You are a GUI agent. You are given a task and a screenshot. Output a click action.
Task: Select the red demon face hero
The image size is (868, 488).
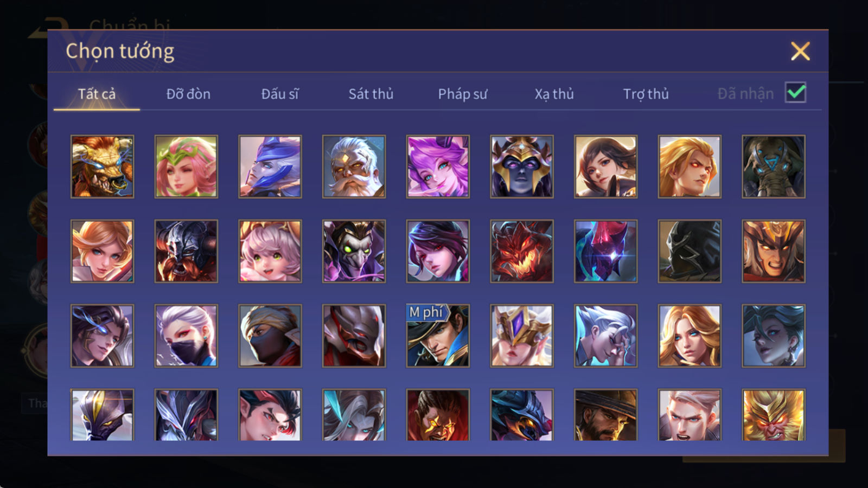click(522, 251)
